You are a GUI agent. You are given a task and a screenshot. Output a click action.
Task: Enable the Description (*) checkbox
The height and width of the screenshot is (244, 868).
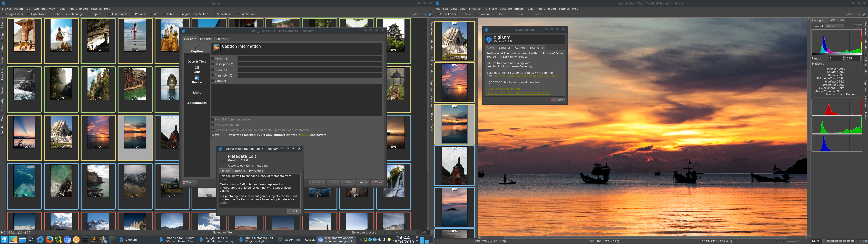tap(213, 64)
